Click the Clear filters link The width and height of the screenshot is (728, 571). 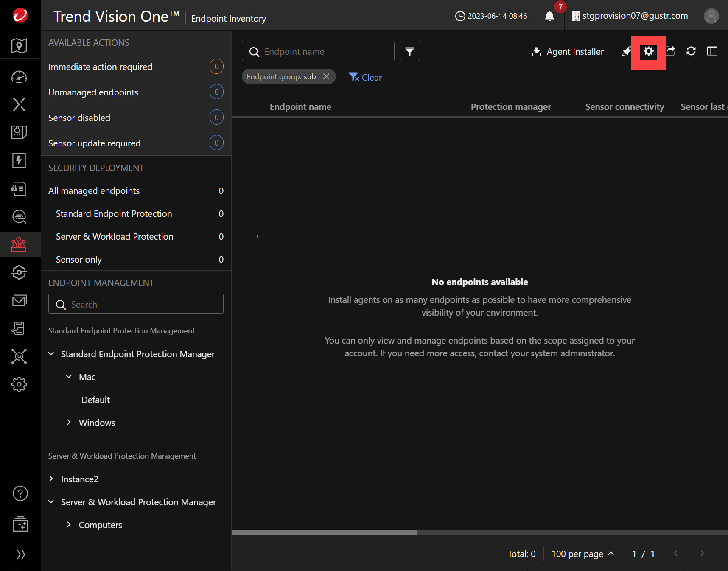(366, 77)
